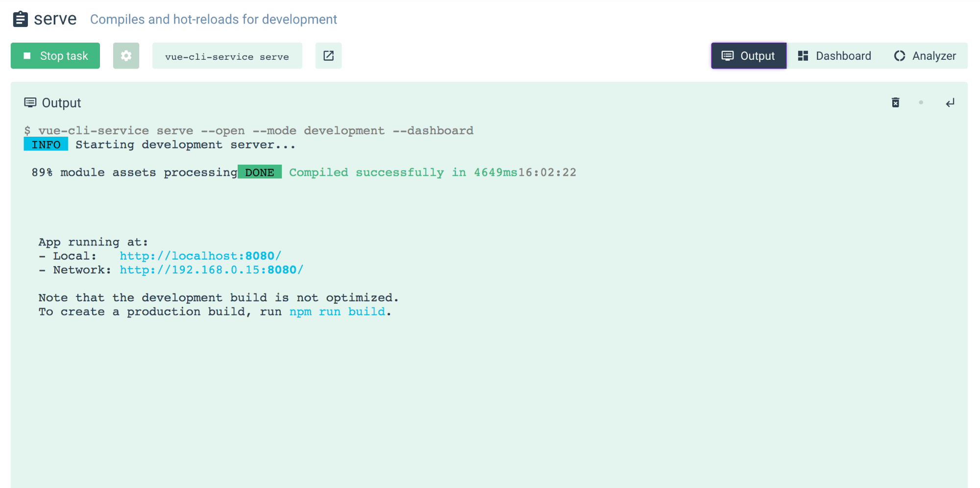Click the command line starting with '$ vue-cli-service serve --open'
Image resolution: width=980 pixels, height=488 pixels.
pyautogui.click(x=249, y=130)
